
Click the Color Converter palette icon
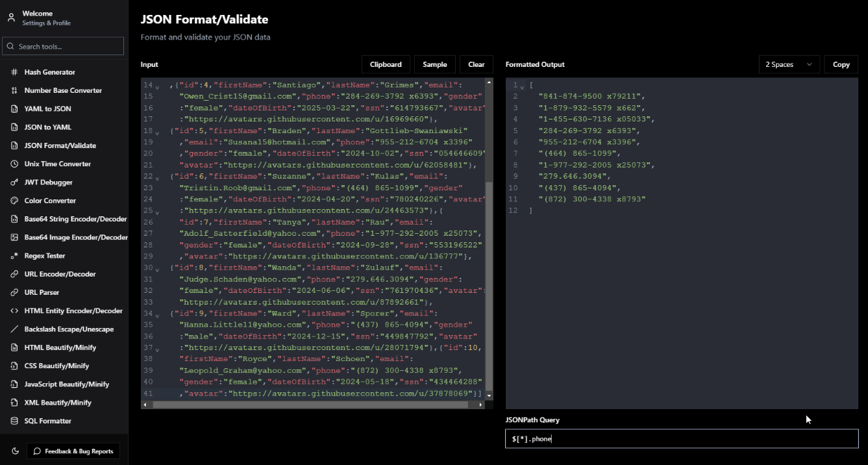[x=14, y=201]
